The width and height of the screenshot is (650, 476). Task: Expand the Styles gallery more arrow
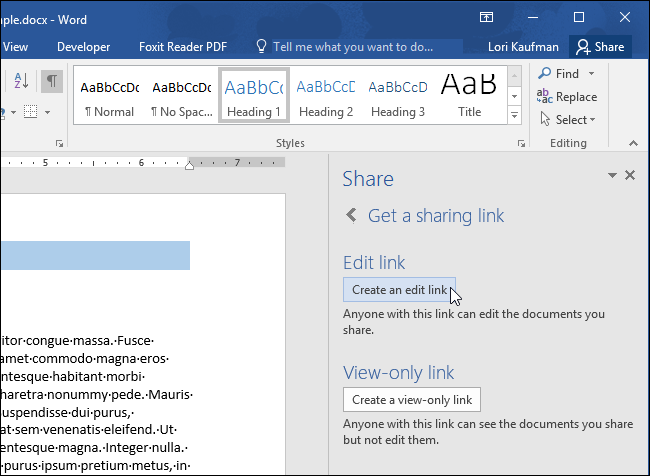(515, 116)
